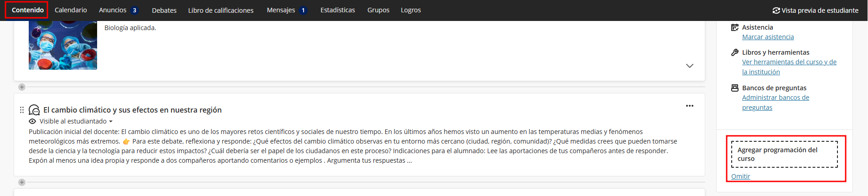Click the discussion icon next to El cambio climático
Viewport: 868px width, 196px height.
[x=34, y=110]
